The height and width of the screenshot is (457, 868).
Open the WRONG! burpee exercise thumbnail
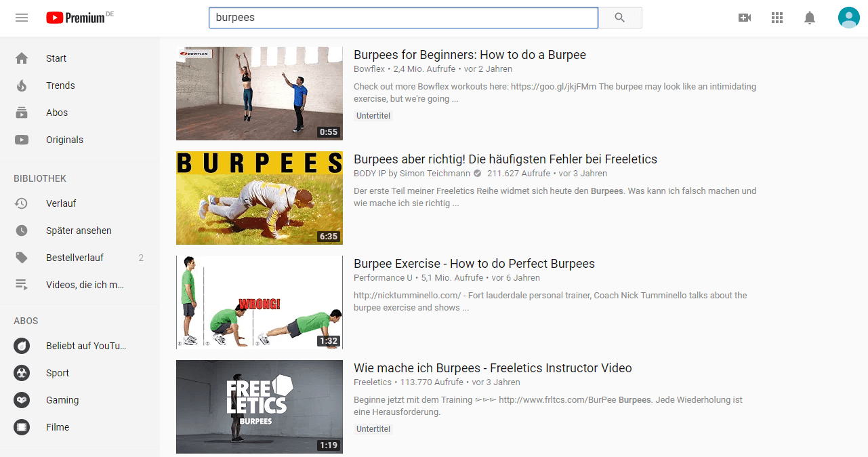coord(260,302)
